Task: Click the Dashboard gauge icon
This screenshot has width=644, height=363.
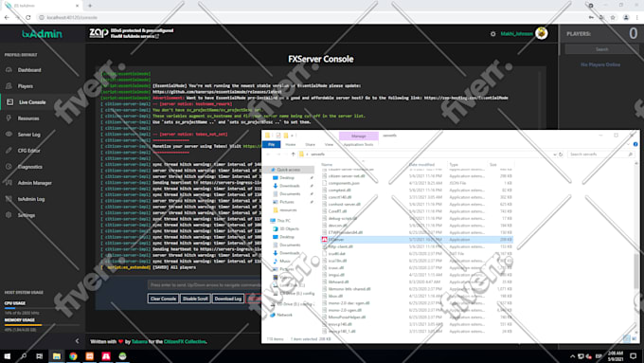Action: point(9,70)
